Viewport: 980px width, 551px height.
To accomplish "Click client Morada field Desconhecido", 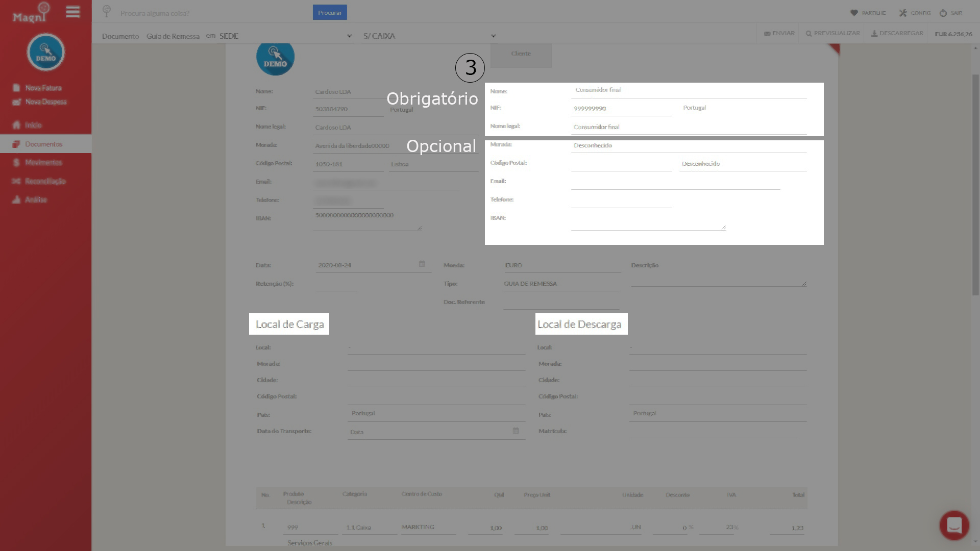I will pos(689,145).
